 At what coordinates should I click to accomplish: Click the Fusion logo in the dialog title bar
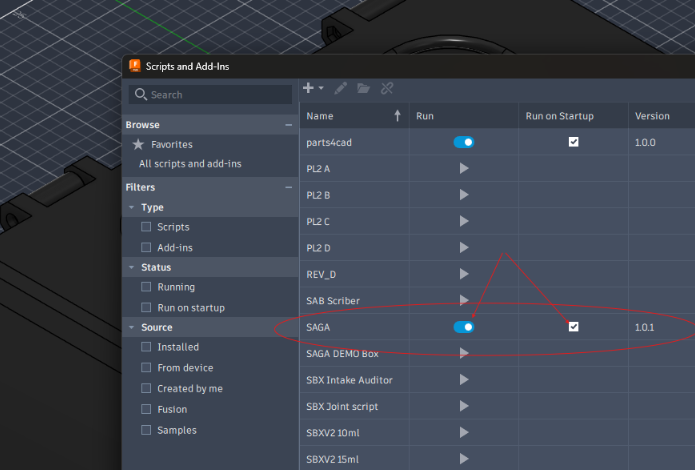(134, 66)
